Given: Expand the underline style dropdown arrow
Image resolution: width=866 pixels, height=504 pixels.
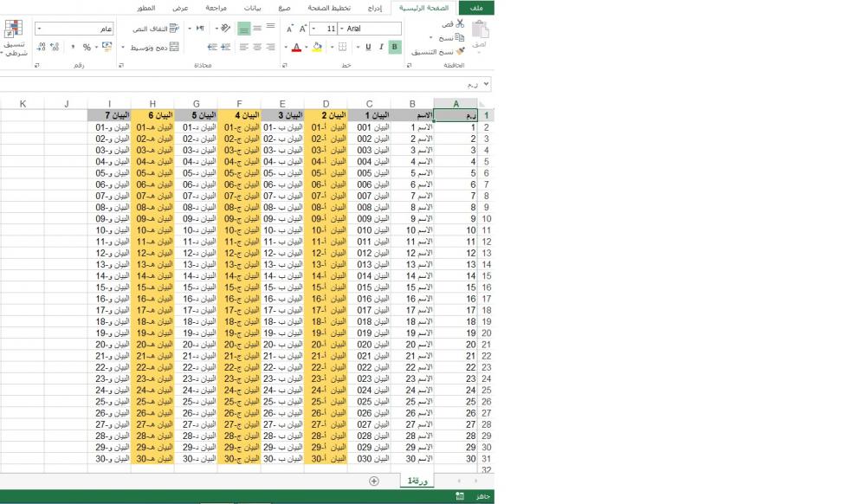Looking at the screenshot, I should click(359, 47).
